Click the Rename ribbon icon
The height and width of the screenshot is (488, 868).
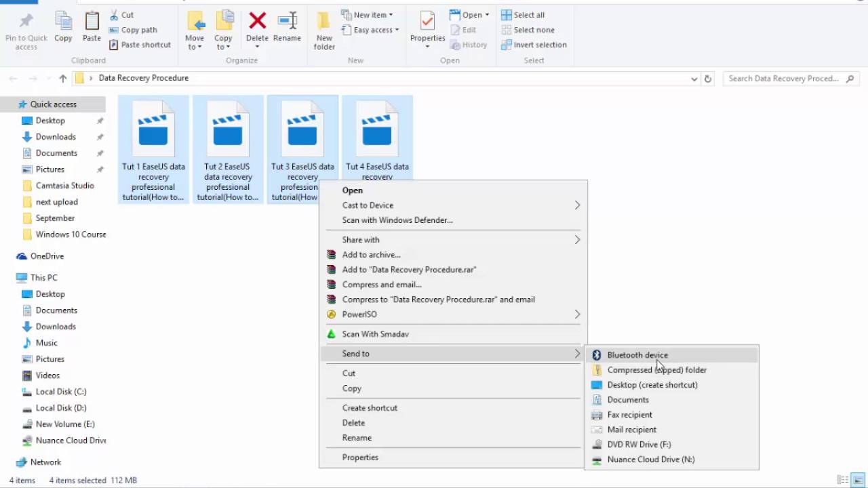pos(288,22)
